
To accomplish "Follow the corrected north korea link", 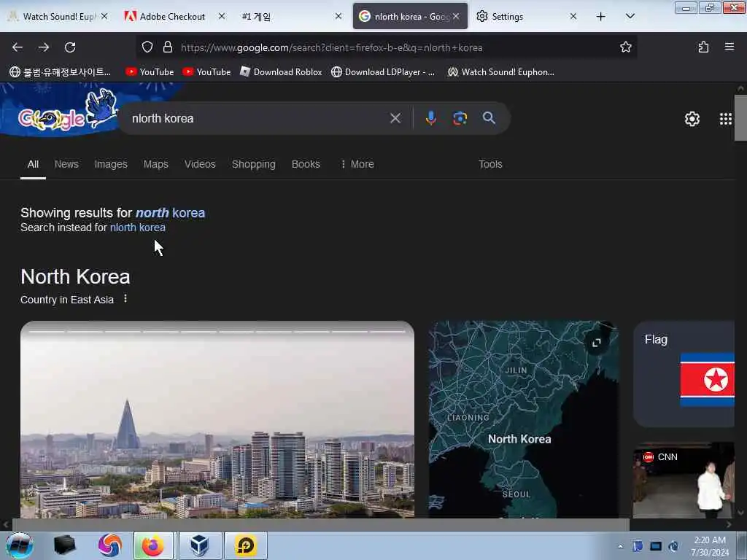I will (x=170, y=213).
